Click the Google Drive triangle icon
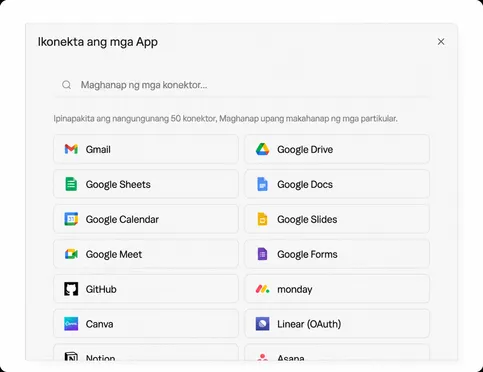Screen dimensions: 483x372 (262, 149)
